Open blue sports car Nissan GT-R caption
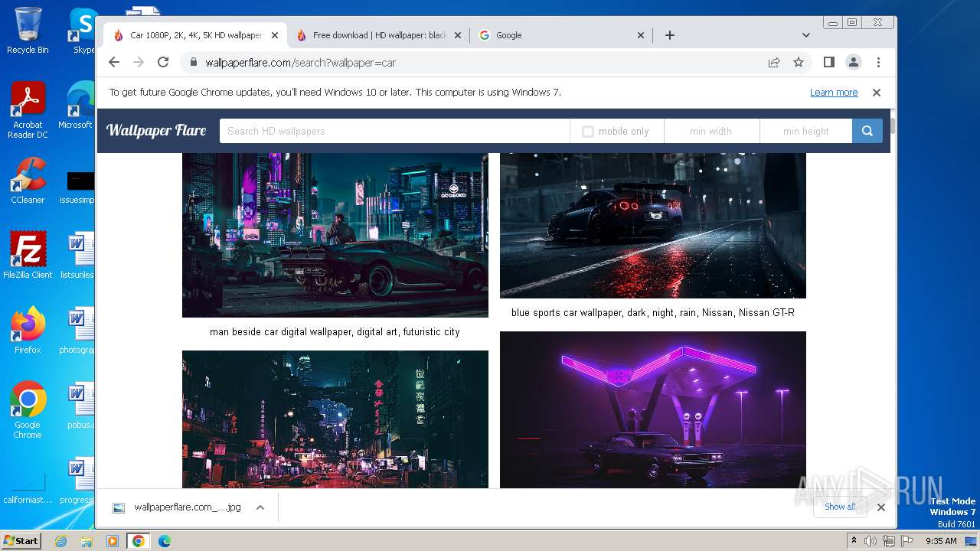 tap(653, 313)
